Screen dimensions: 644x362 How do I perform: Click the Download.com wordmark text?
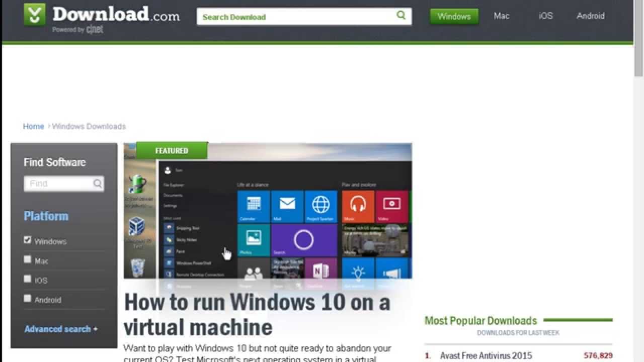click(x=116, y=15)
